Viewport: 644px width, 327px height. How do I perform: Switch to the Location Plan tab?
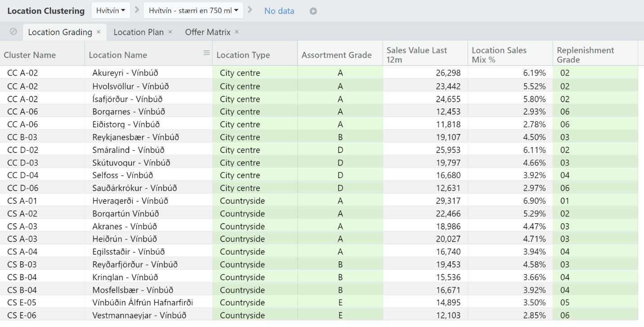139,32
